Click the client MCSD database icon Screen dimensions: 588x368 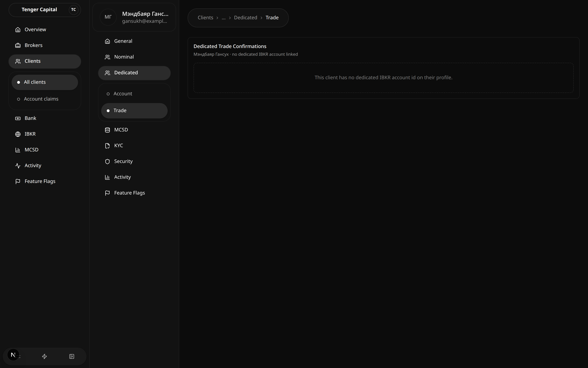[107, 130]
